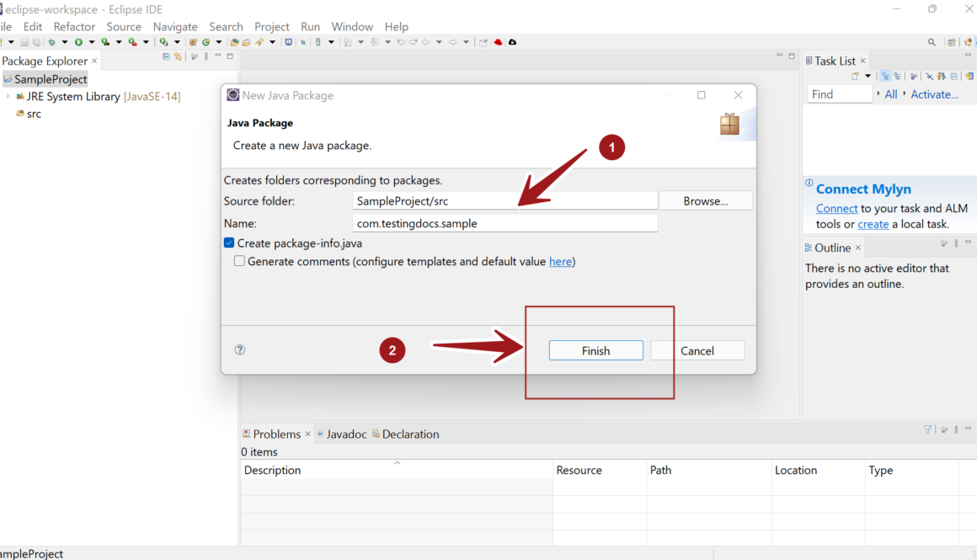Enable Generate comments checkbox
Screen dimensions: 977x560
[240, 262]
